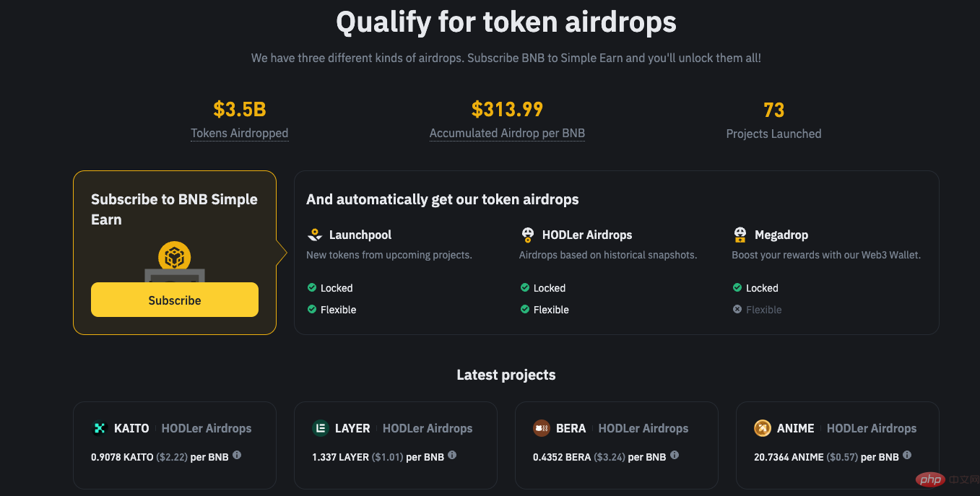
Task: Open info tooltip beside KAITO per BNB
Action: (237, 456)
